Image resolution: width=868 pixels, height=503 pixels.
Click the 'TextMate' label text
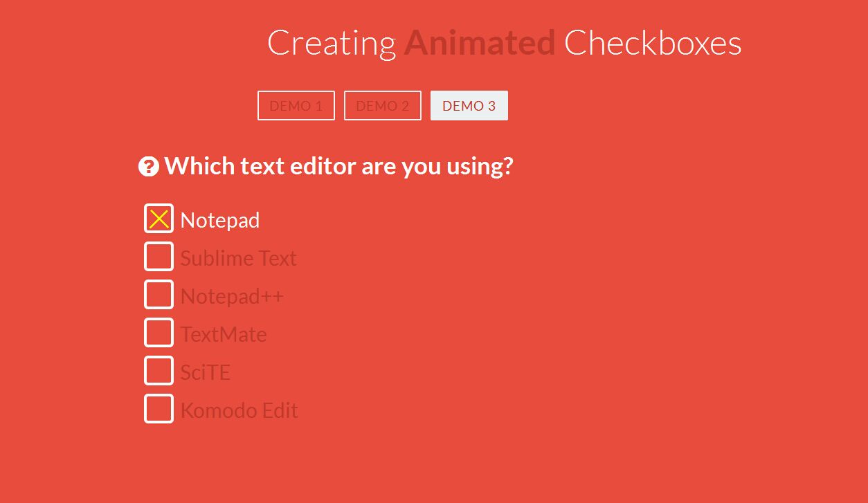click(x=224, y=334)
